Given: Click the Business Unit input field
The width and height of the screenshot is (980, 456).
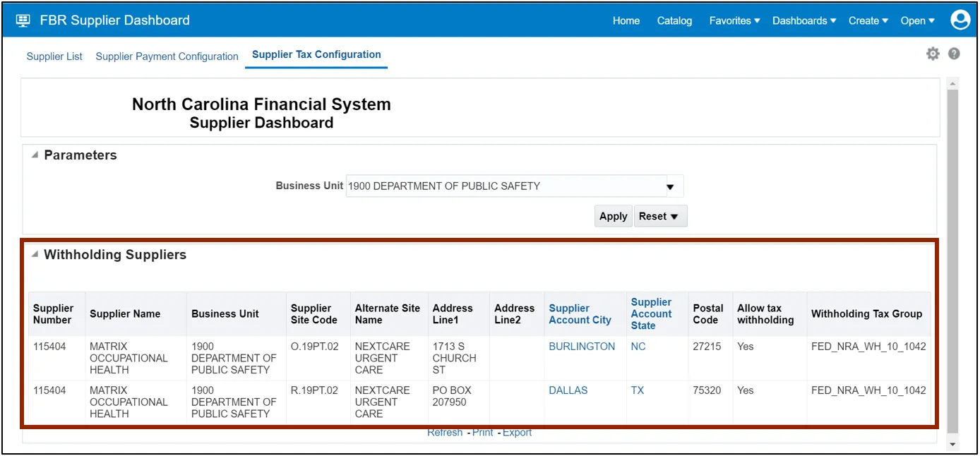Looking at the screenshot, I should click(504, 186).
